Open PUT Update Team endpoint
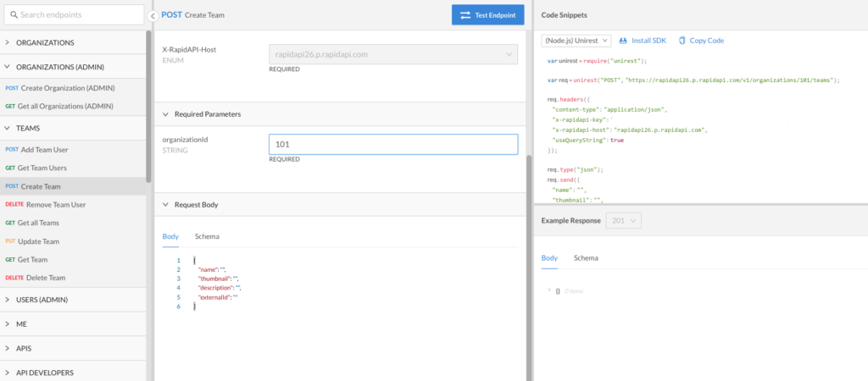The image size is (868, 381). 73,241
